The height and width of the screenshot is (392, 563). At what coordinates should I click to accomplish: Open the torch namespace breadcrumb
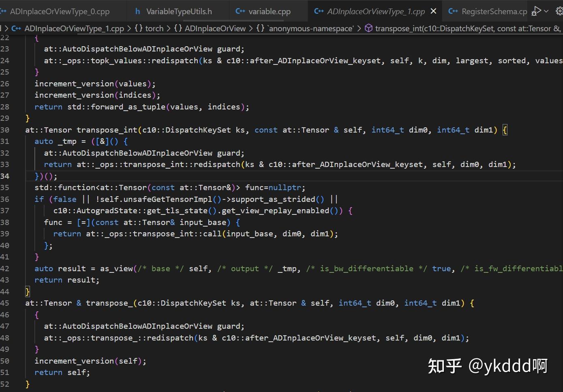[x=154, y=28]
